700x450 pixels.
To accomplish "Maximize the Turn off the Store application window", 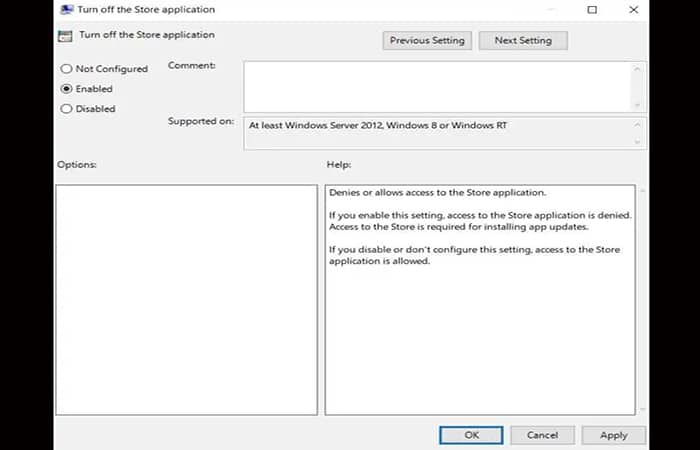I will [x=592, y=10].
